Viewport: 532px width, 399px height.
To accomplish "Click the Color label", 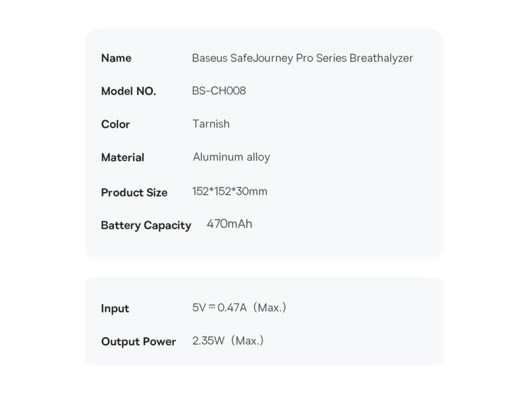I will tap(115, 125).
